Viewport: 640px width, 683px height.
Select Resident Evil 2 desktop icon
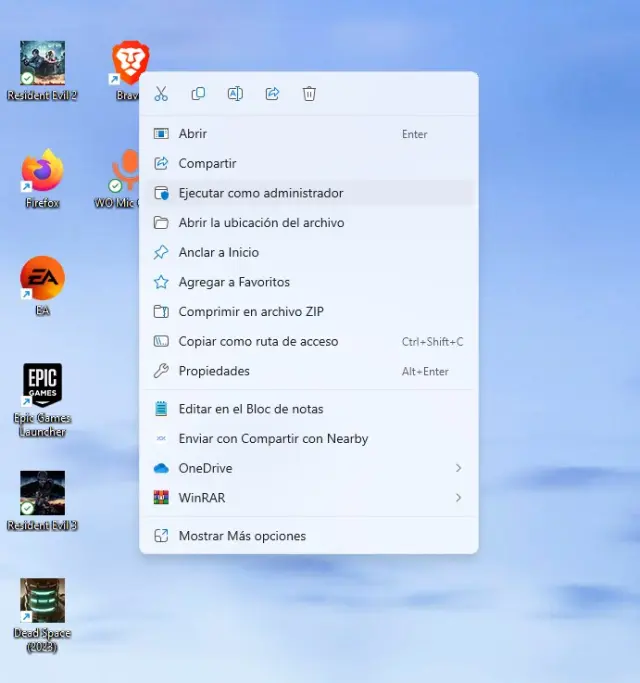pyautogui.click(x=42, y=64)
